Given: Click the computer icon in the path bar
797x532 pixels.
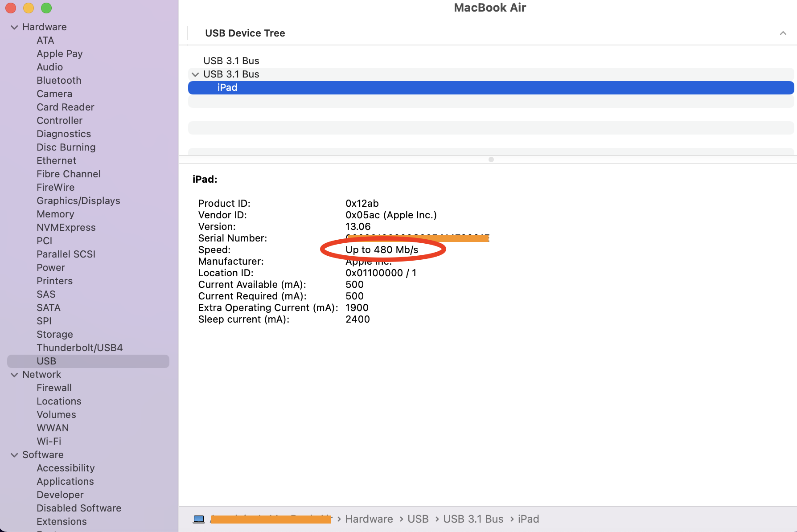Looking at the screenshot, I should (x=199, y=519).
